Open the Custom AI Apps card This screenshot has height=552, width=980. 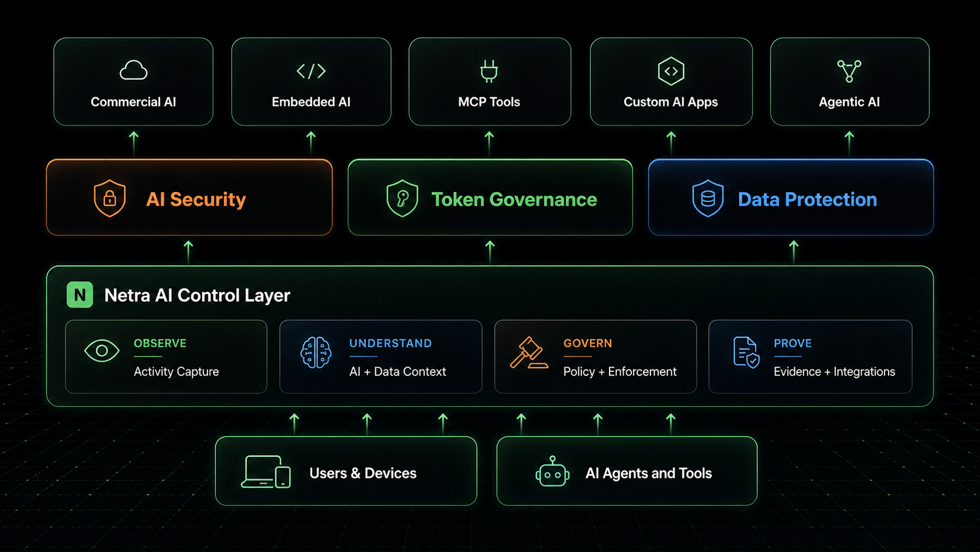[x=671, y=82]
